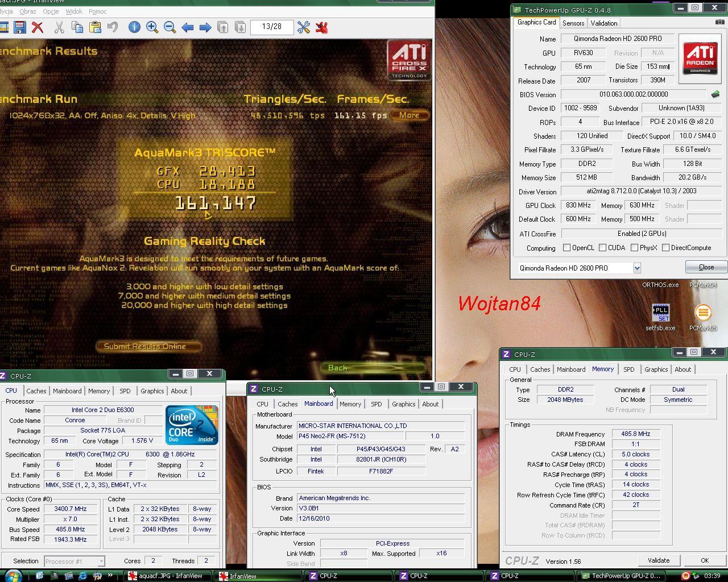728x582 pixels.
Task: Open Memory tab in Mainboard CPU-Z window
Action: (350, 404)
